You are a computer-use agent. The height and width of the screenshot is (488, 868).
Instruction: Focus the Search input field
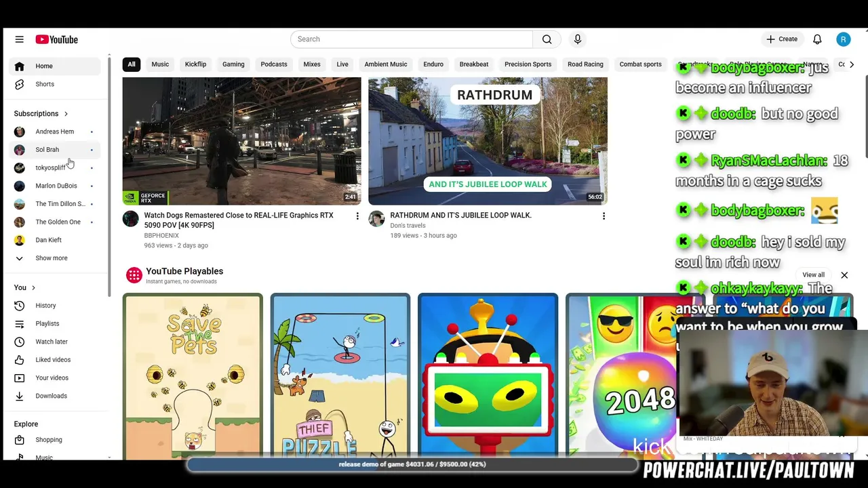412,39
